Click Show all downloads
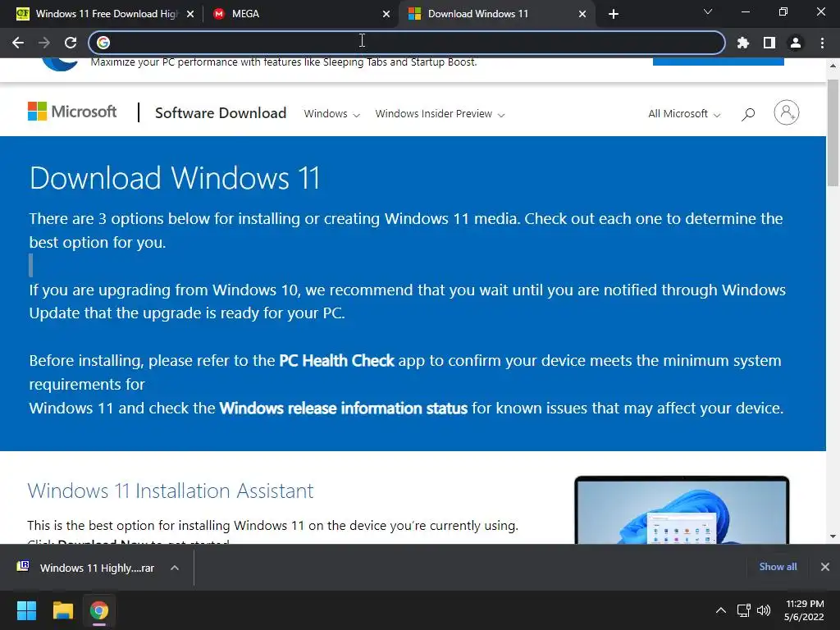The height and width of the screenshot is (630, 840). click(778, 567)
